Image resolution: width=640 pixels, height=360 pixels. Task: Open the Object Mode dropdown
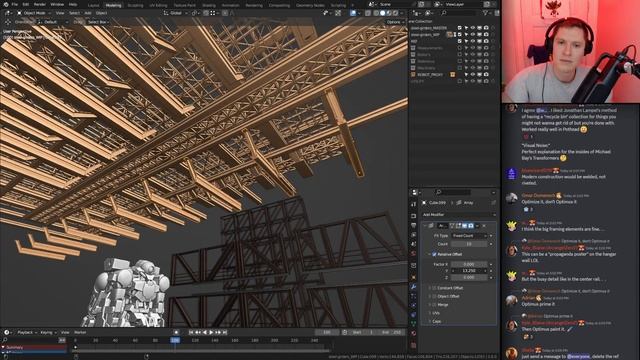pos(34,13)
